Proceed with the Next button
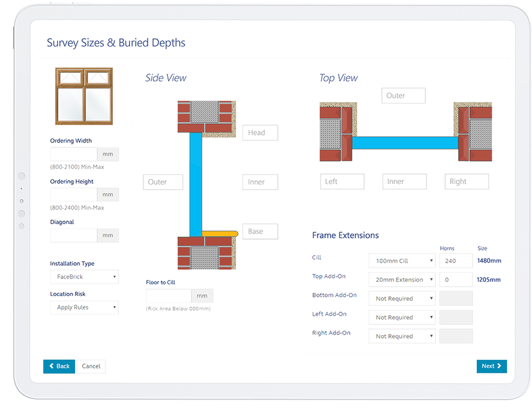This screenshot has width=532, height=410. point(492,366)
